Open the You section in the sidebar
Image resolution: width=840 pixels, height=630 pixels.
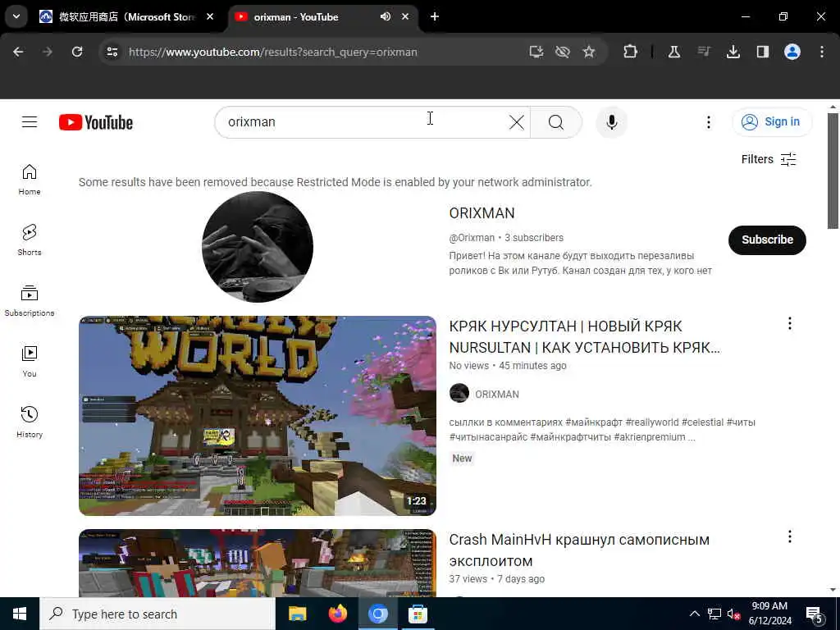click(30, 362)
